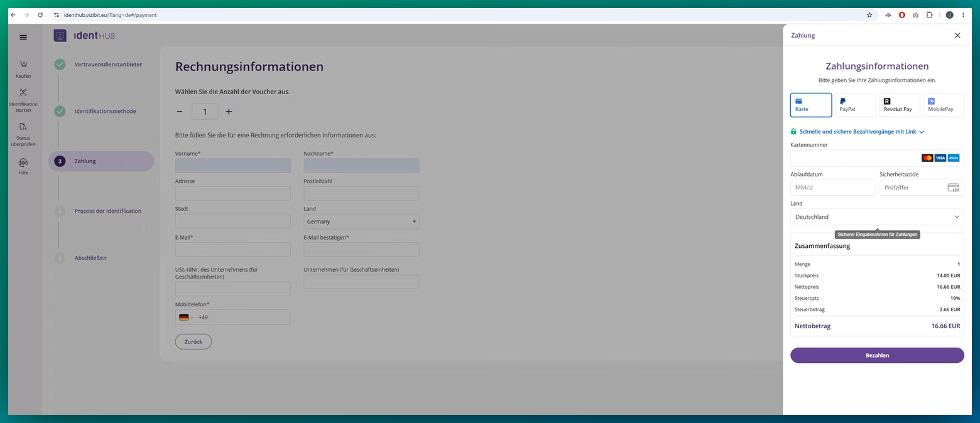Click the Zurück button
Screen dimensions: 980x423
coord(193,341)
